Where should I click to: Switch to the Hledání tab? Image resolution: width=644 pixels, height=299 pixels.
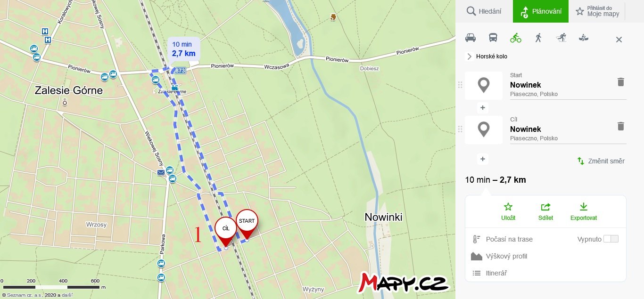pos(484,11)
